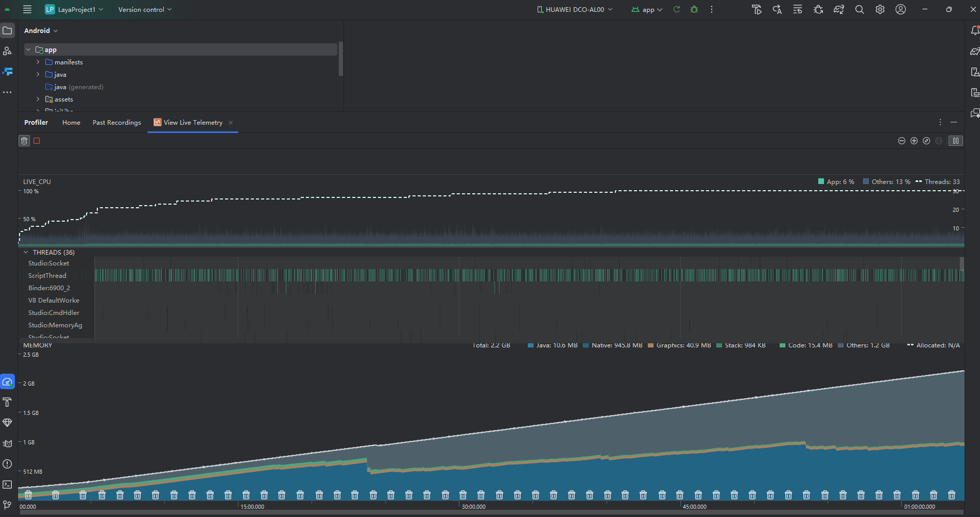This screenshot has height=517, width=980.
Task: Expand the manifests folder in project tree
Action: [38, 62]
